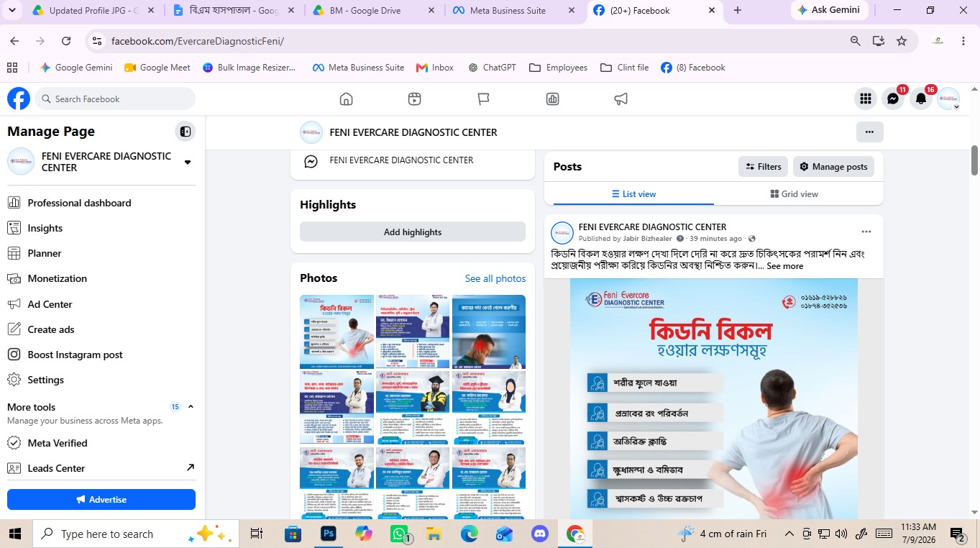Click the Facebook logo icon
The height and width of the screenshot is (548, 980).
(19, 99)
